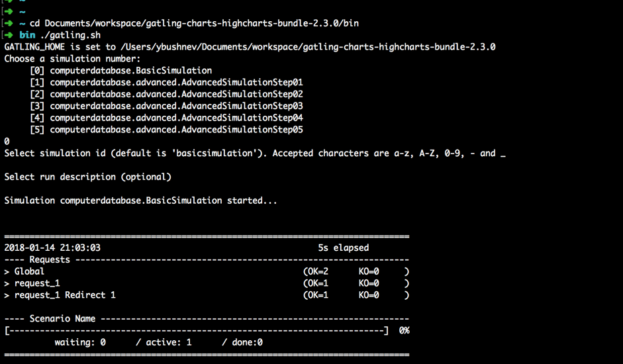This screenshot has height=364, width=623.
Task: Click the '---- Scenario Name' header
Action: point(207,319)
